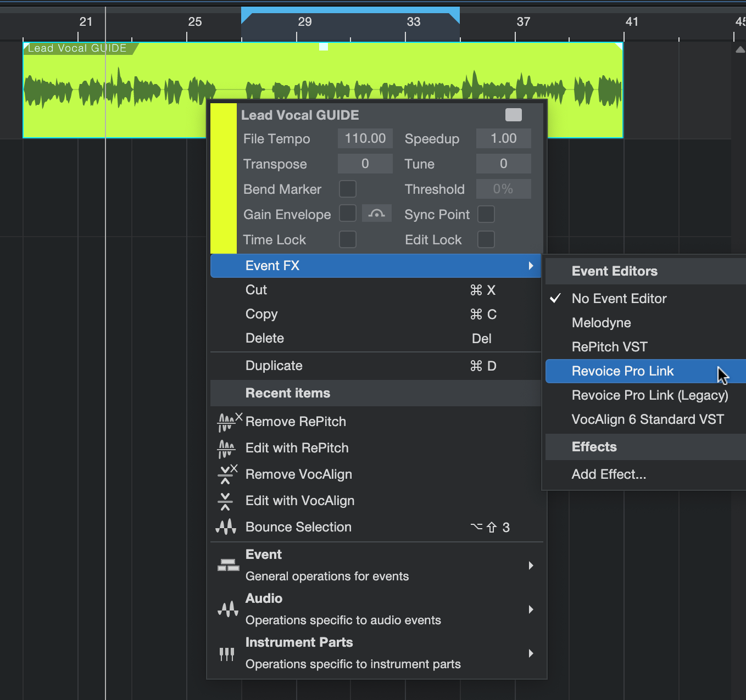Click the gain envelope curve icon

(x=376, y=214)
